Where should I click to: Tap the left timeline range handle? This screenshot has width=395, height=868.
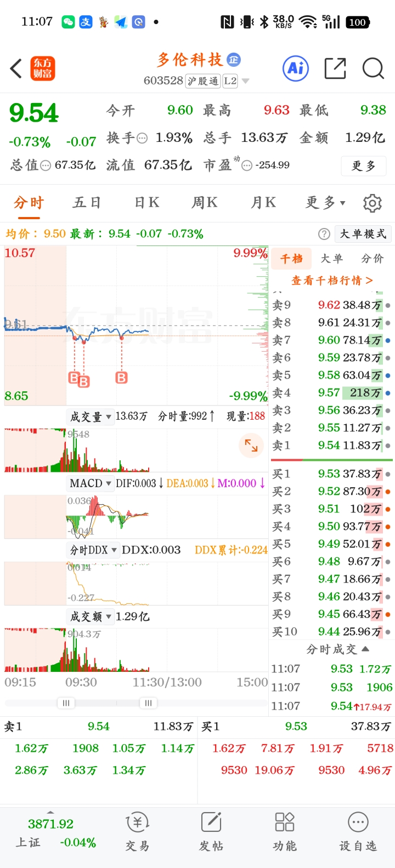pyautogui.click(x=66, y=703)
